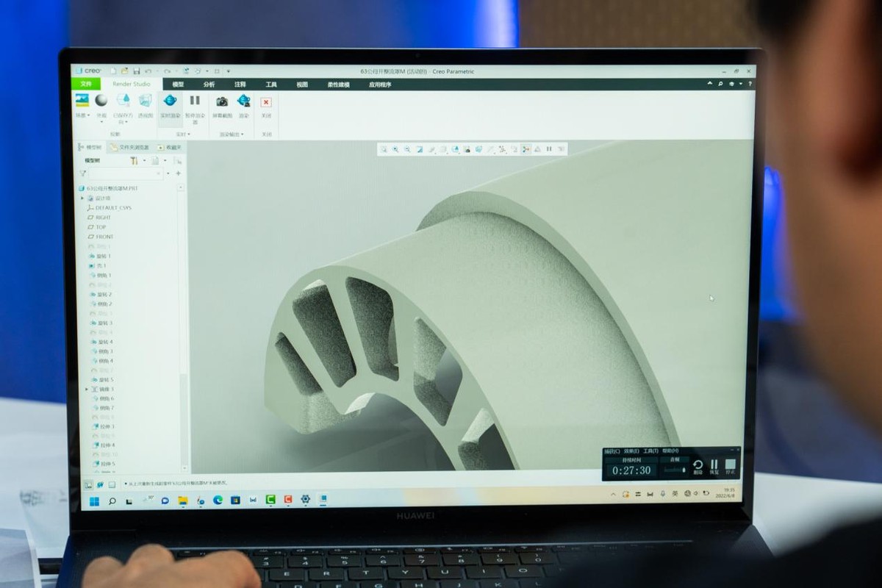Screen dimensions: 882x588
Task: Toggle the perspective view icon
Action: (146, 101)
